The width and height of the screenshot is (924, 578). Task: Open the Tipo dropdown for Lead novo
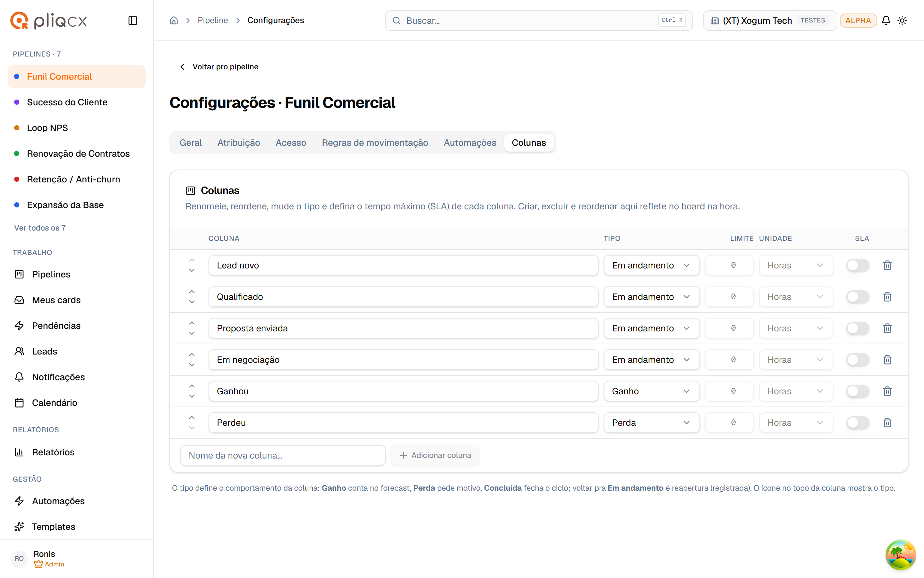coord(651,265)
